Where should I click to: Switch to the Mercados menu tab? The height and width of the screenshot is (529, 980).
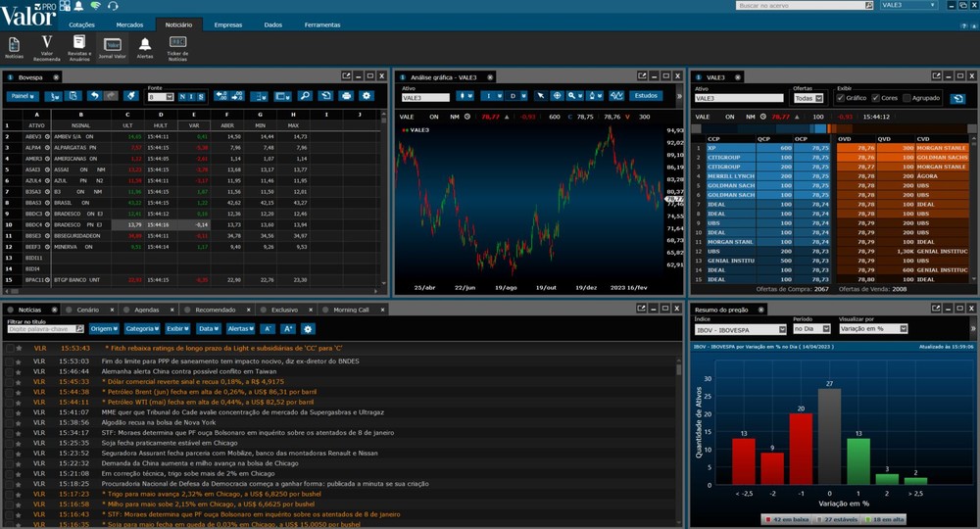coord(129,24)
